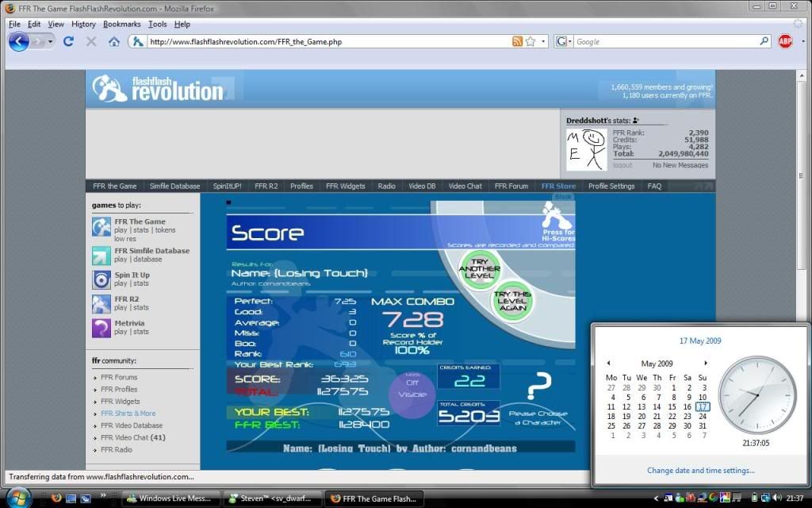The height and width of the screenshot is (508, 812).
Task: Expand the address bar URL dropdown
Action: [x=544, y=41]
